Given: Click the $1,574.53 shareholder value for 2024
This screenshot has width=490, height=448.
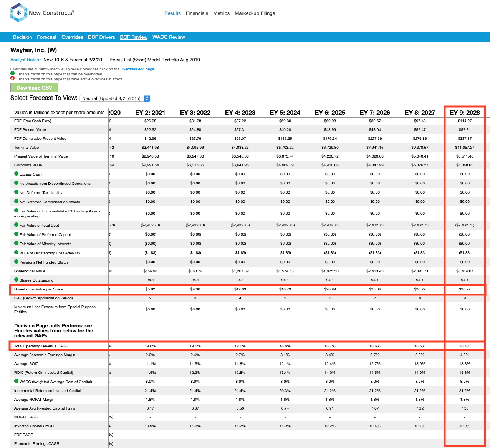Looking at the screenshot, I should [285, 271].
